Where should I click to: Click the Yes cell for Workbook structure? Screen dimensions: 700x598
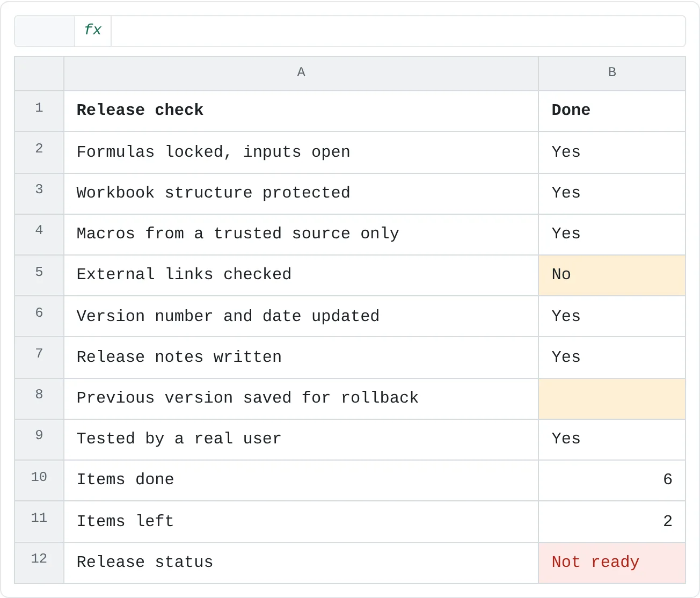pos(612,194)
